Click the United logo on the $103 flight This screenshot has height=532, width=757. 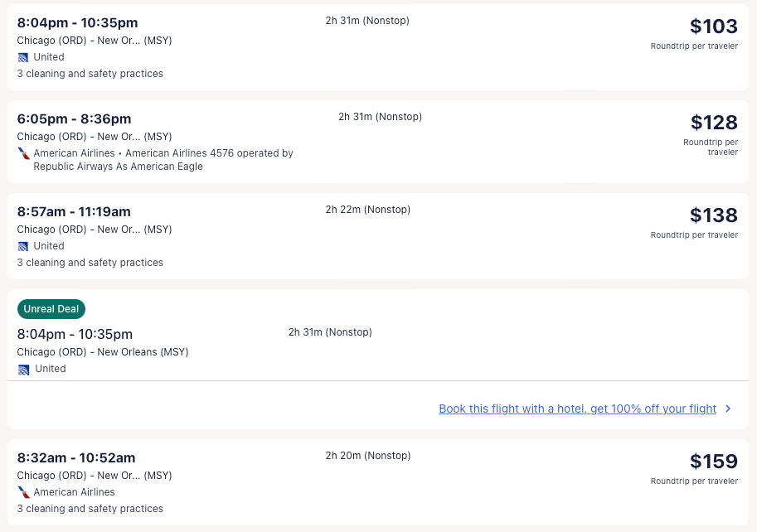coord(23,57)
